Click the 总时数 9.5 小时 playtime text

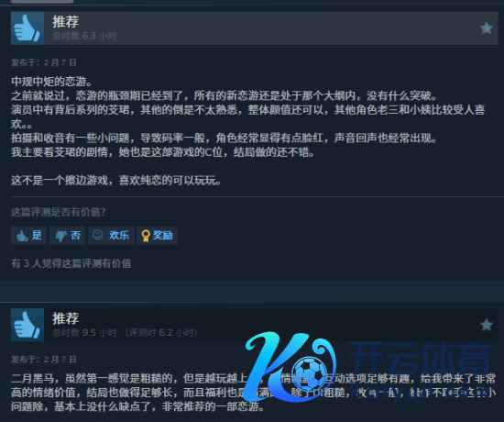click(x=84, y=332)
